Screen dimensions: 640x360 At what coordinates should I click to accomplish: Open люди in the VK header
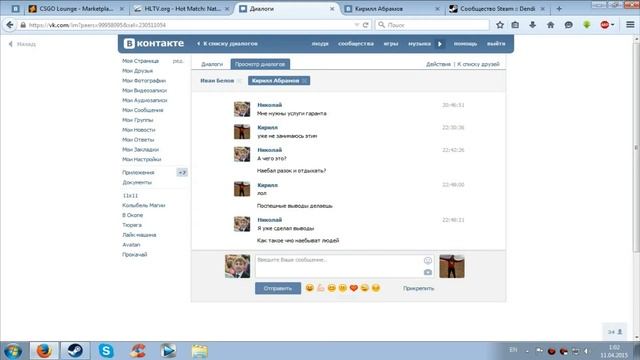point(320,44)
